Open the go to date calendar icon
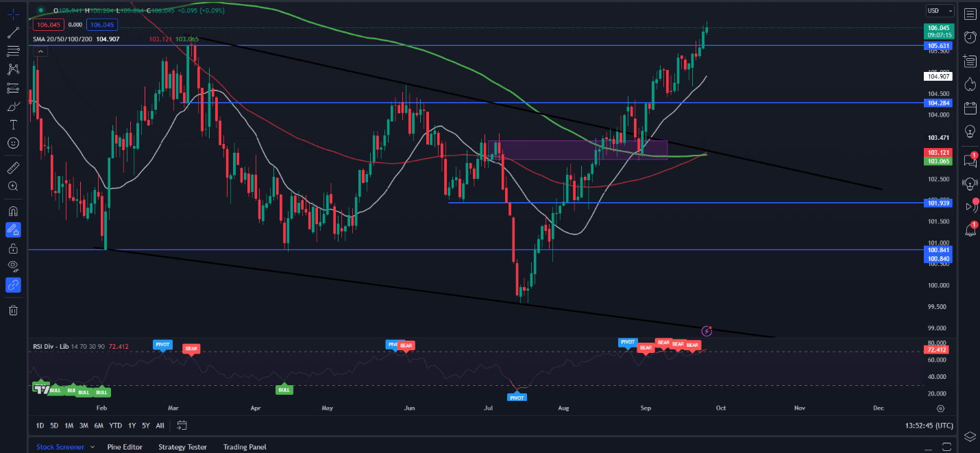The image size is (980, 453). [182, 426]
